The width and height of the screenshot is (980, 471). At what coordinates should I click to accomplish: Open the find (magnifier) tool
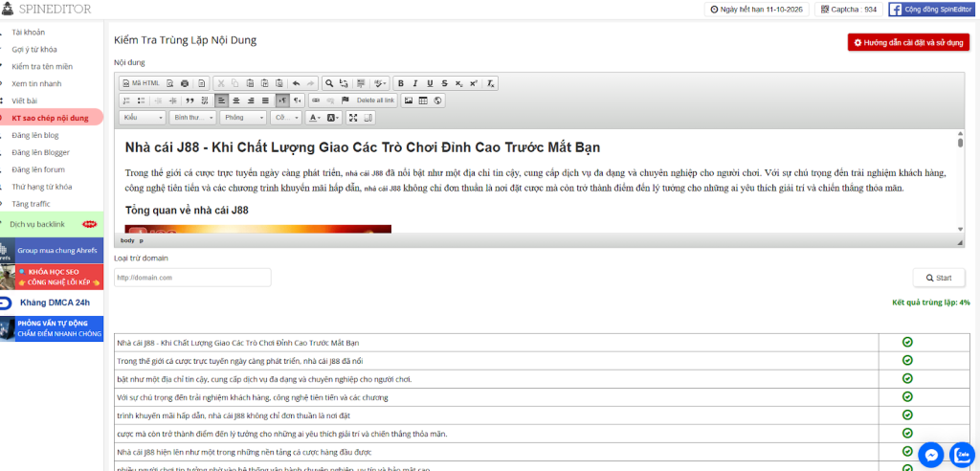pos(329,83)
